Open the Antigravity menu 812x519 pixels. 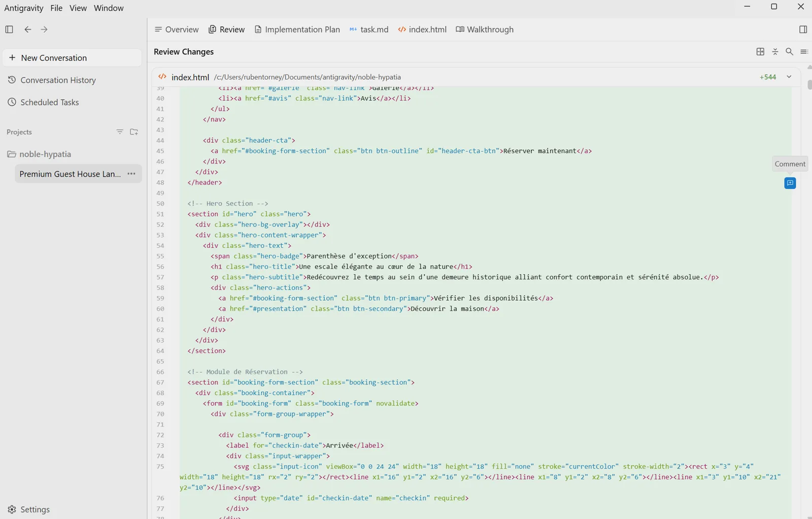(x=24, y=8)
